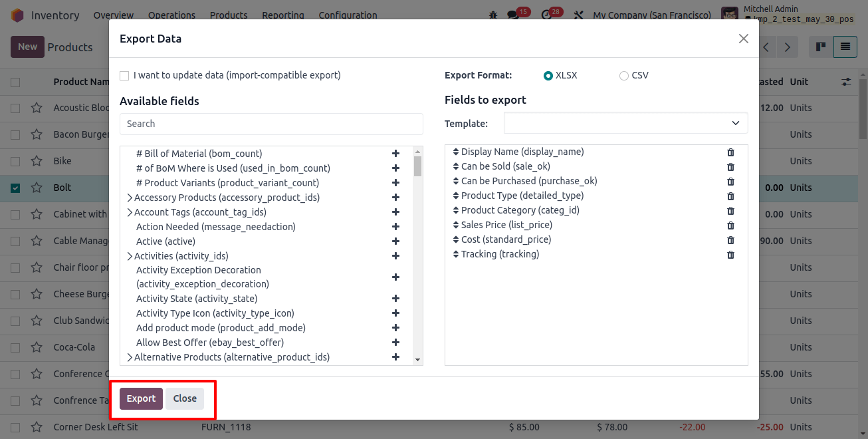The image size is (868, 439).
Task: Remove Can be Sold trash icon
Action: coord(730,167)
